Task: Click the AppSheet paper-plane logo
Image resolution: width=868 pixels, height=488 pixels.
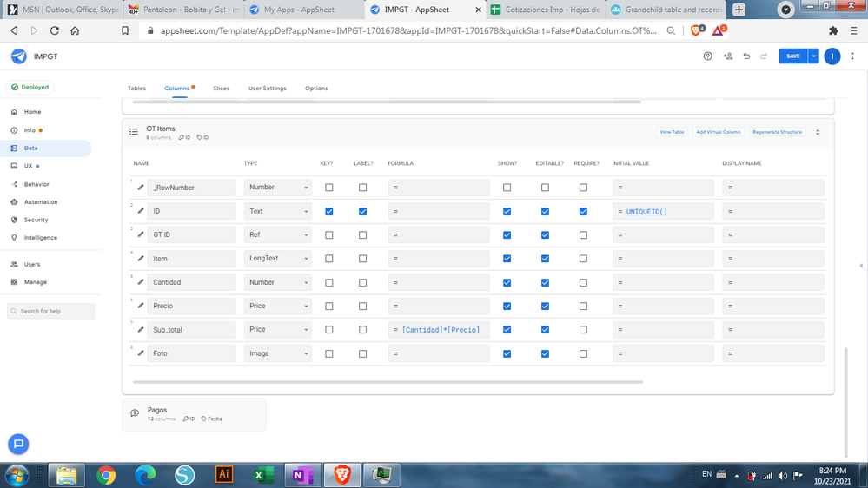Action: [19, 56]
